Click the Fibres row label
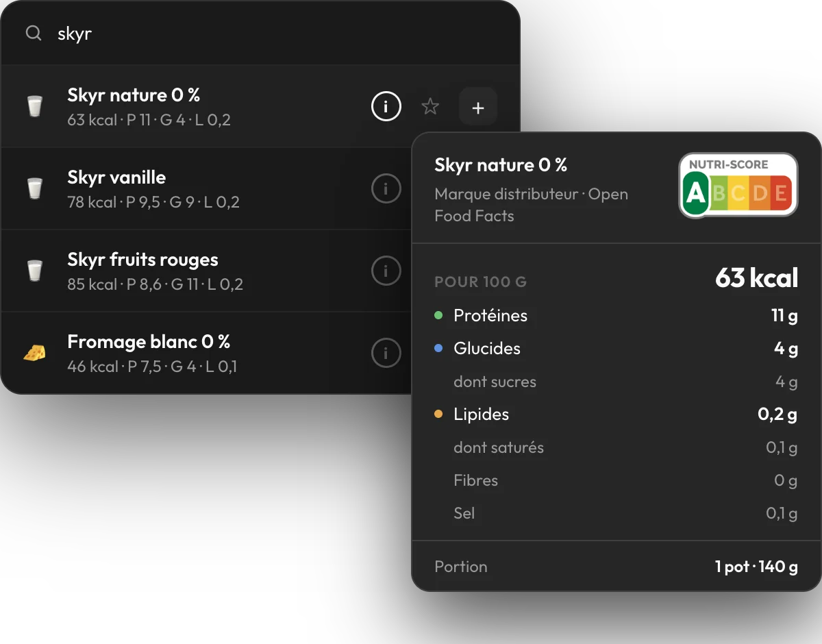 click(x=475, y=480)
